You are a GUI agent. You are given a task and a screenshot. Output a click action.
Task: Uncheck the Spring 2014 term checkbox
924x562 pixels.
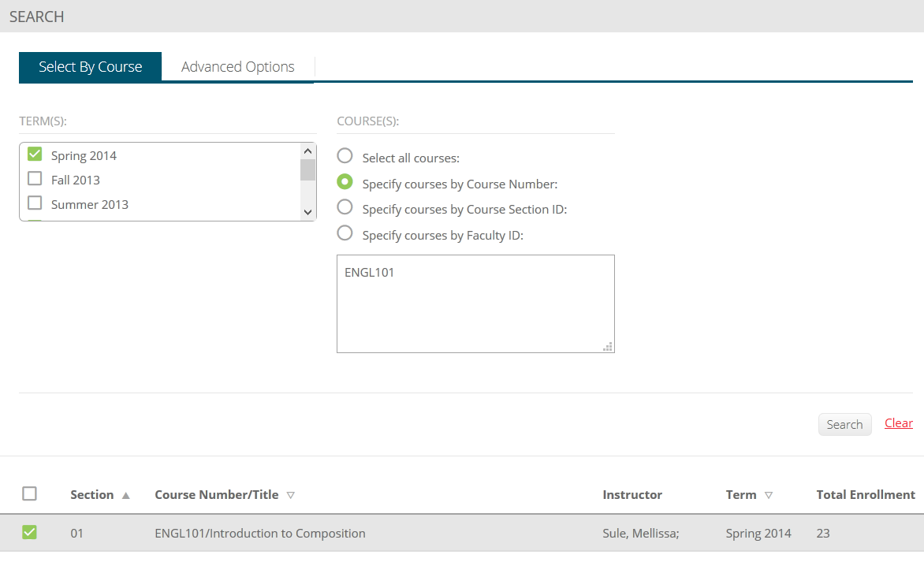[x=35, y=154]
